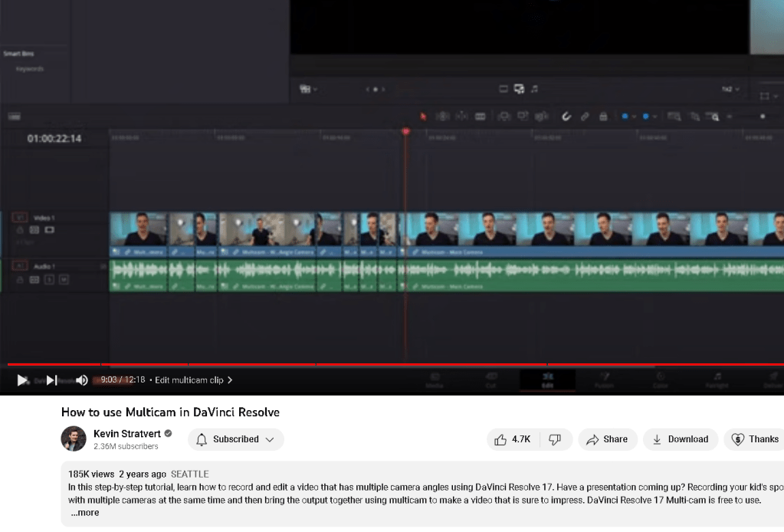Lock the Audio 1 track
Screen dimensions: 784x532
(x=20, y=280)
